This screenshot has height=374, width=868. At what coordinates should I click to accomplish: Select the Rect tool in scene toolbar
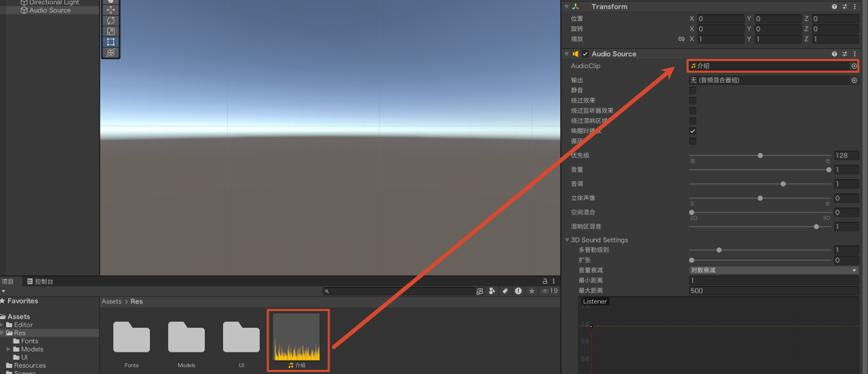[111, 41]
